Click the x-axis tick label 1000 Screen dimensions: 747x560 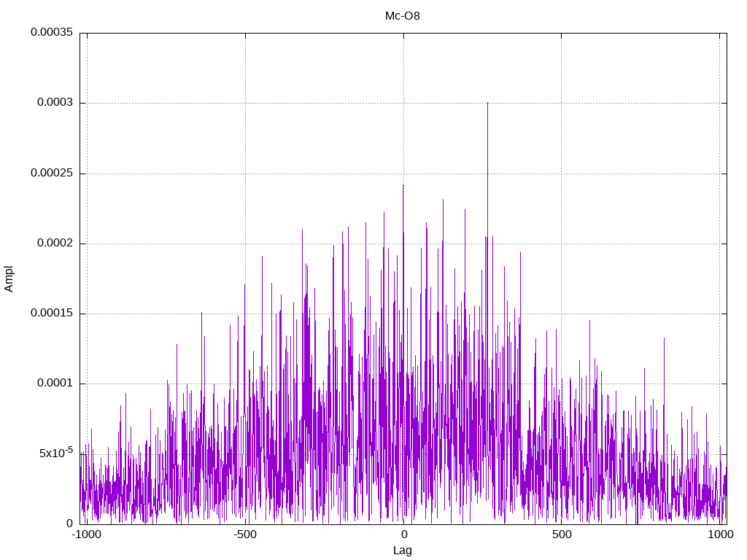[x=720, y=534]
